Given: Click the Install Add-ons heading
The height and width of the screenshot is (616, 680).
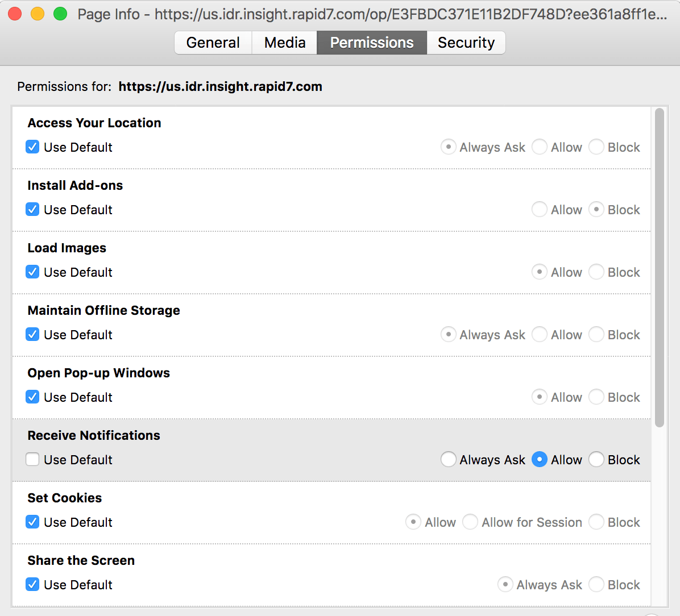Looking at the screenshot, I should point(75,185).
